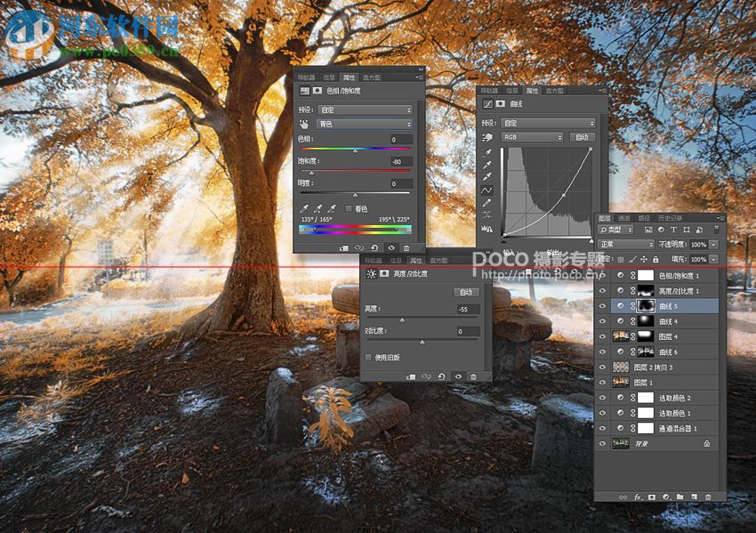The image size is (756, 533).
Task: Click the 自动 auto button in Brightness/Contrast
Action: [466, 292]
